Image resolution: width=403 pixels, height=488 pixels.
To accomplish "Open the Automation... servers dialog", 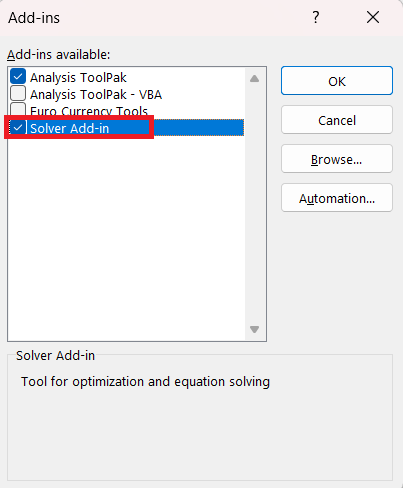I will (x=337, y=198).
